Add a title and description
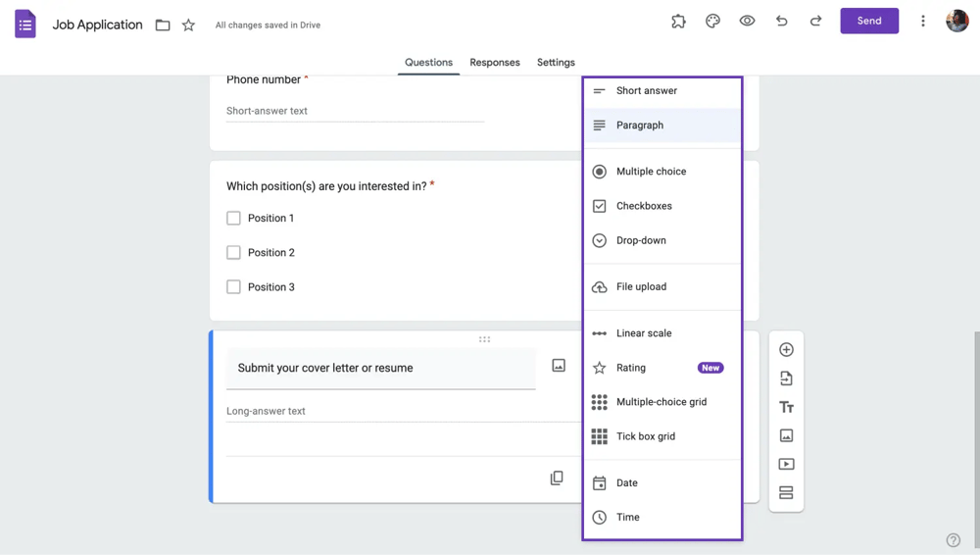The image size is (980, 555). (x=786, y=407)
